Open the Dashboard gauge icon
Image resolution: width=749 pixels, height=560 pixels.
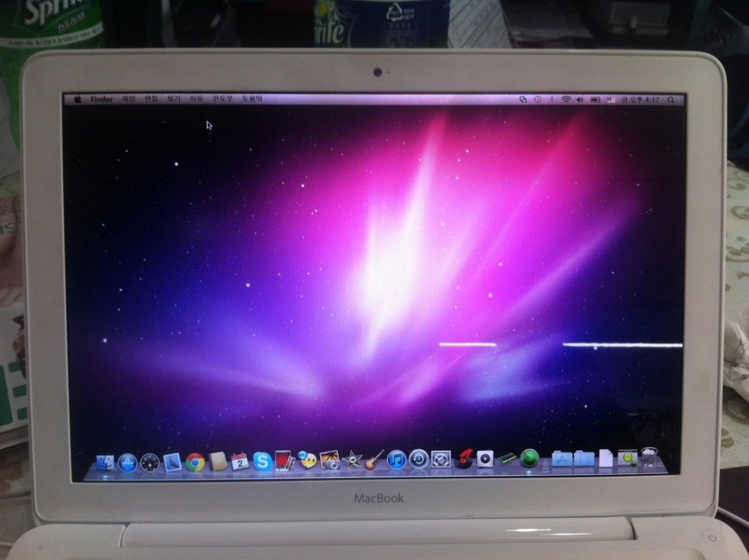point(149,462)
